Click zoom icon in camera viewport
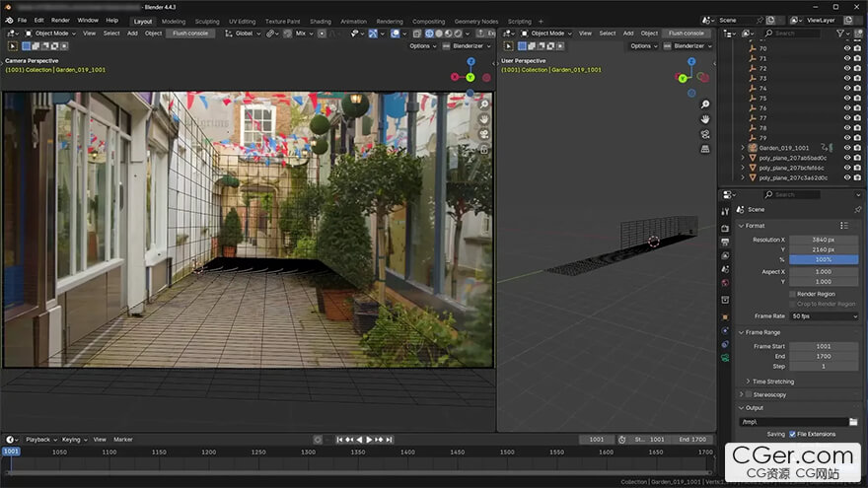 (484, 105)
